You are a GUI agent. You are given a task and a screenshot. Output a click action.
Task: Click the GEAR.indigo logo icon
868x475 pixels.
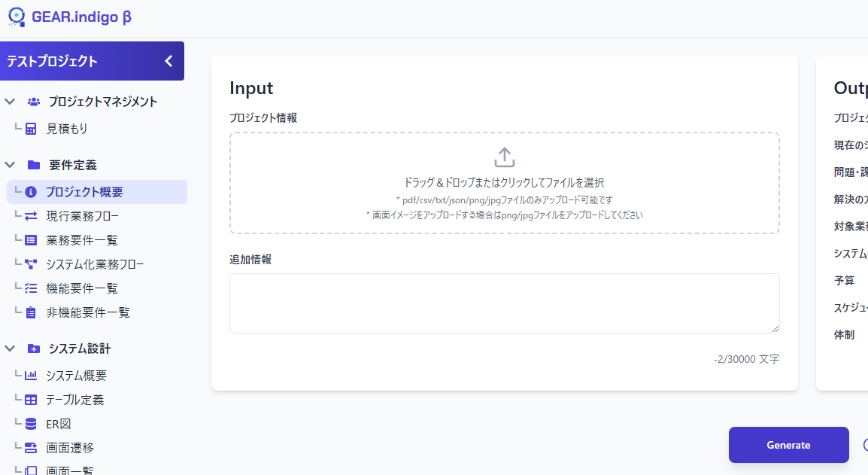17,17
